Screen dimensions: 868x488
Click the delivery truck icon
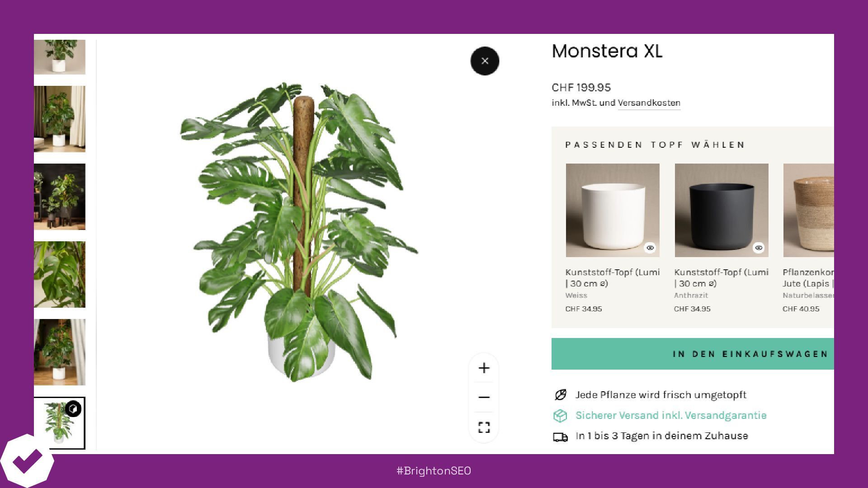[561, 436]
